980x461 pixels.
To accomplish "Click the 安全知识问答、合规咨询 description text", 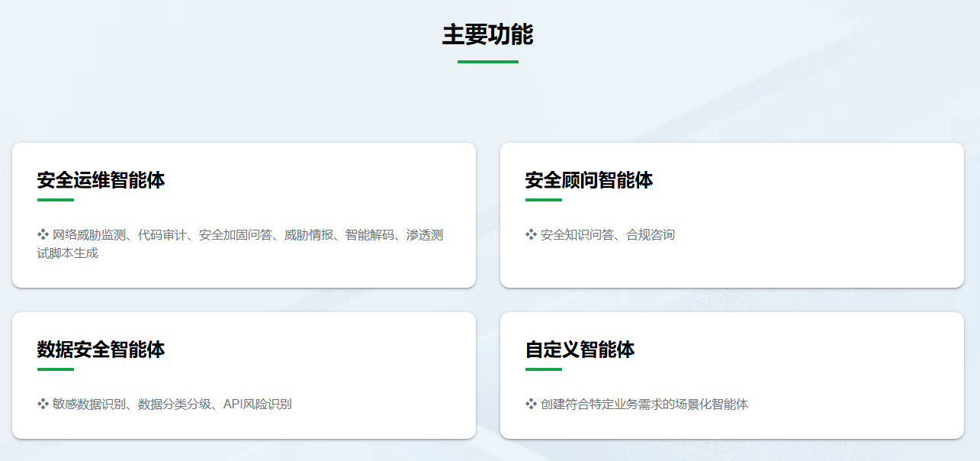I will (607, 234).
